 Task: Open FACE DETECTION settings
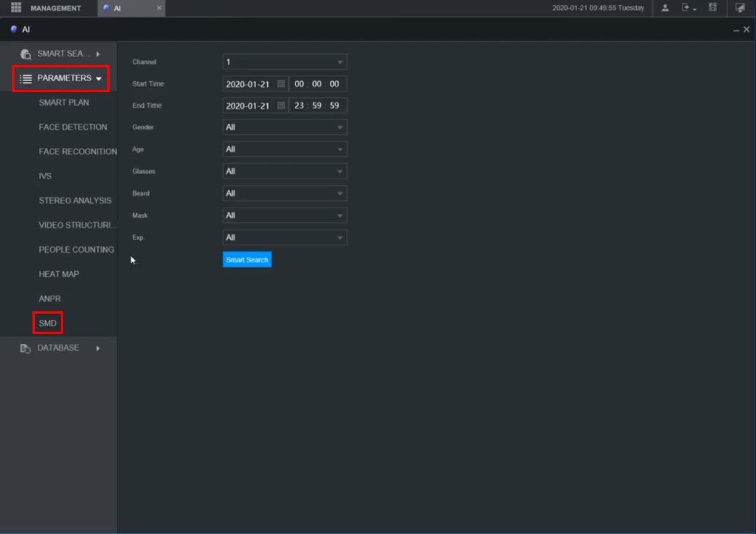click(73, 127)
